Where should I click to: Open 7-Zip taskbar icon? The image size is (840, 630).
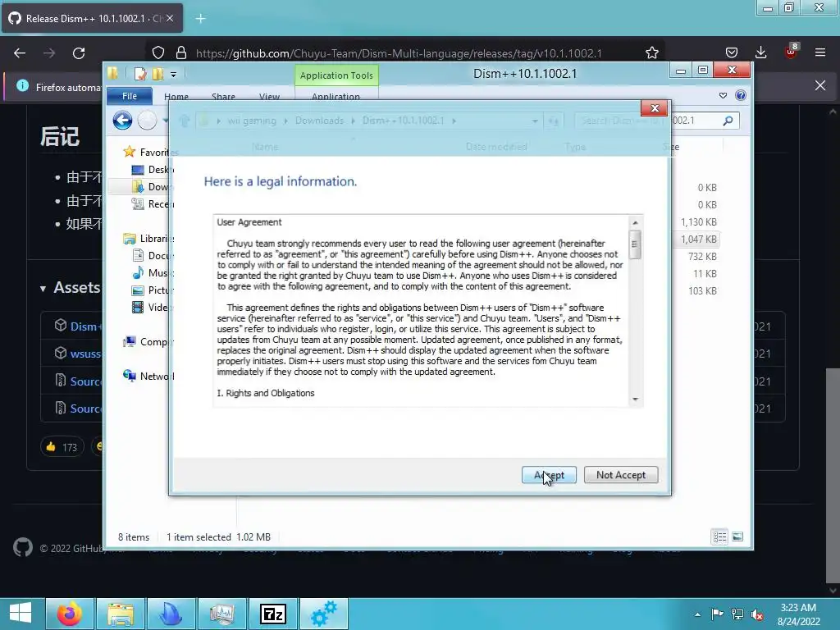pos(272,614)
